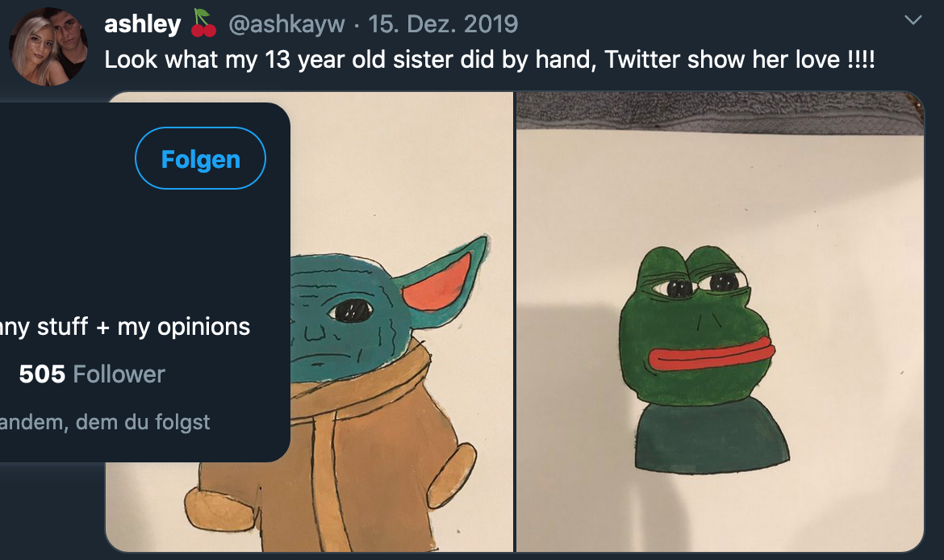Viewport: 944px width, 560px height.
Task: View the 505 Follower list
Action: 92,374
